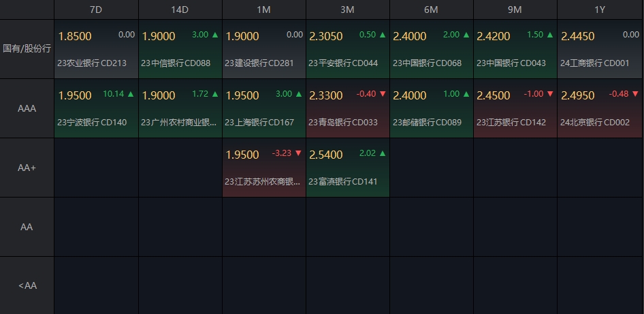The width and height of the screenshot is (644, 314).
Task: Click the 国有/股份行 row label
Action: [27, 49]
